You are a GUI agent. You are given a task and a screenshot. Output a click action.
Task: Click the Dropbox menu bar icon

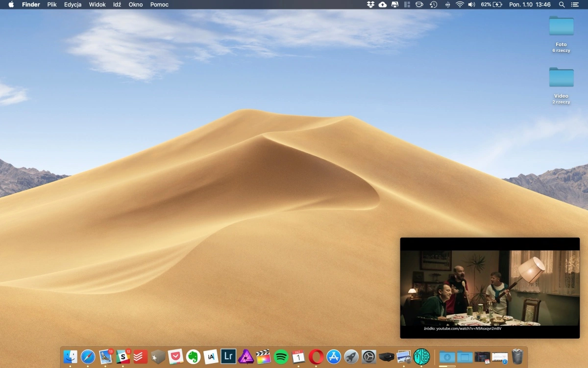click(x=370, y=4)
